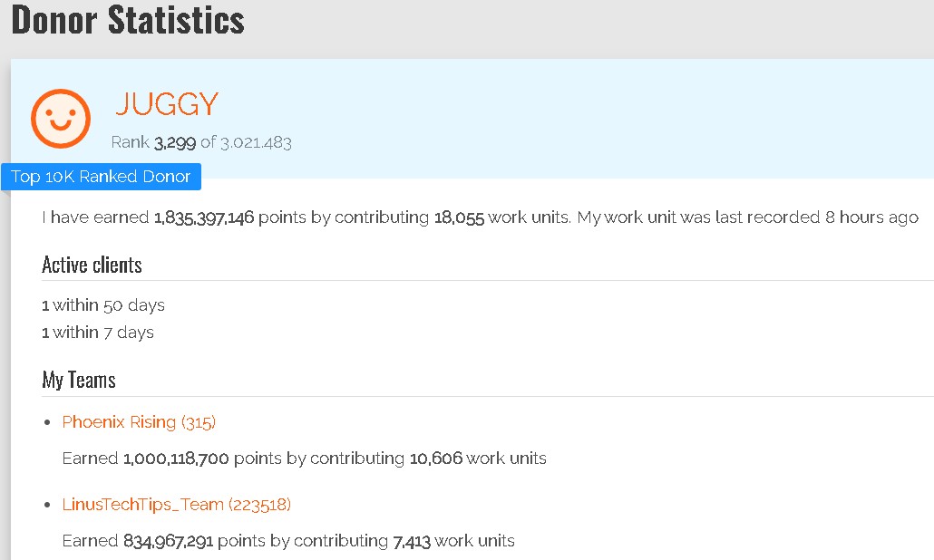Click the 1,835,397,146 total points value
The height and width of the screenshot is (560, 934).
coord(204,217)
